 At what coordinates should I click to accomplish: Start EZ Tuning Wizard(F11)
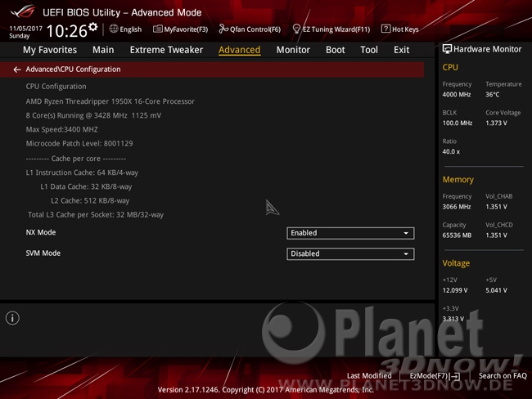[331, 29]
